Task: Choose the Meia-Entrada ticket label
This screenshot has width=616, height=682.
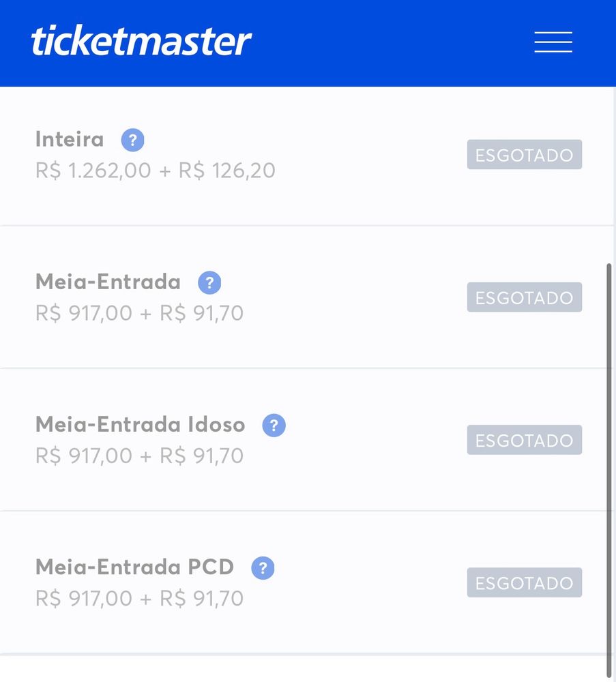Action: pos(108,282)
